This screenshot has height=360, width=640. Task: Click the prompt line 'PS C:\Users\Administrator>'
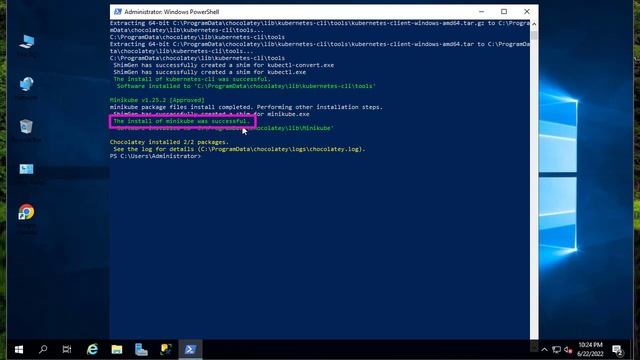[155, 156]
